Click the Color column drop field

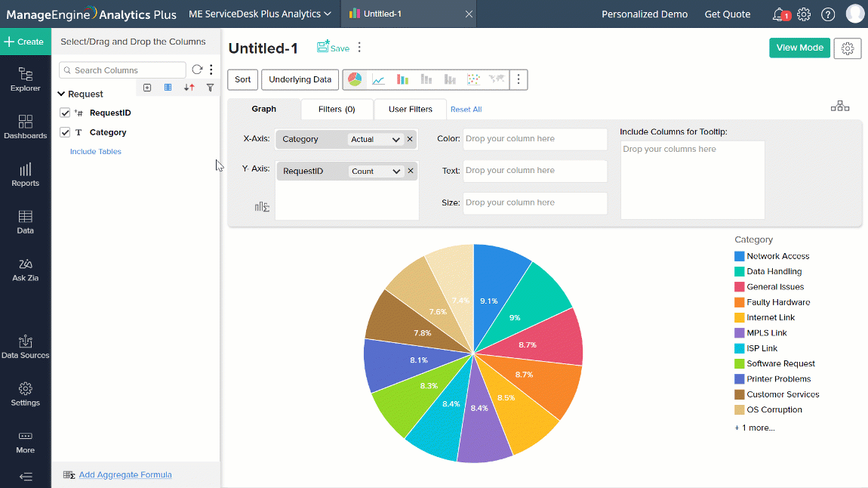coord(534,139)
